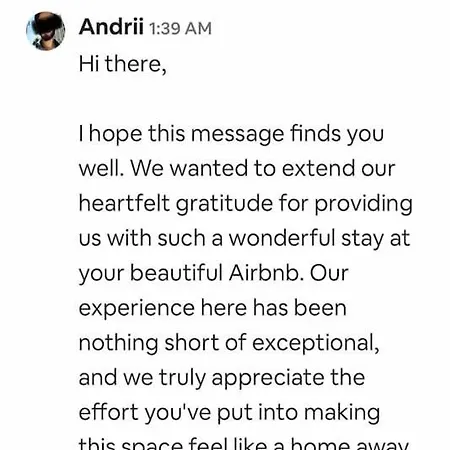Viewport: 450px width, 450px height.
Task: Select the 1:39 AM message timestamp
Action: tap(180, 28)
